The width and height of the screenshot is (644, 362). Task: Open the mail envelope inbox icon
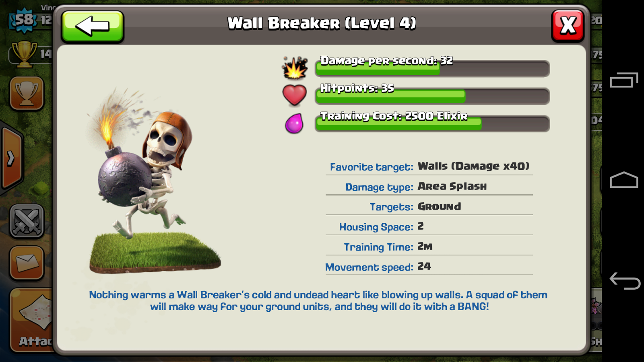pyautogui.click(x=27, y=263)
